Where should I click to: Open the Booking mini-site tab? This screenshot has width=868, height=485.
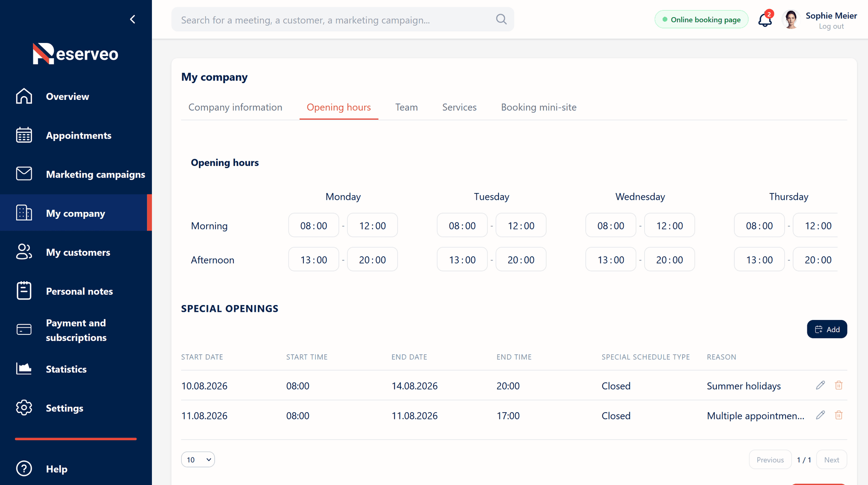point(538,108)
